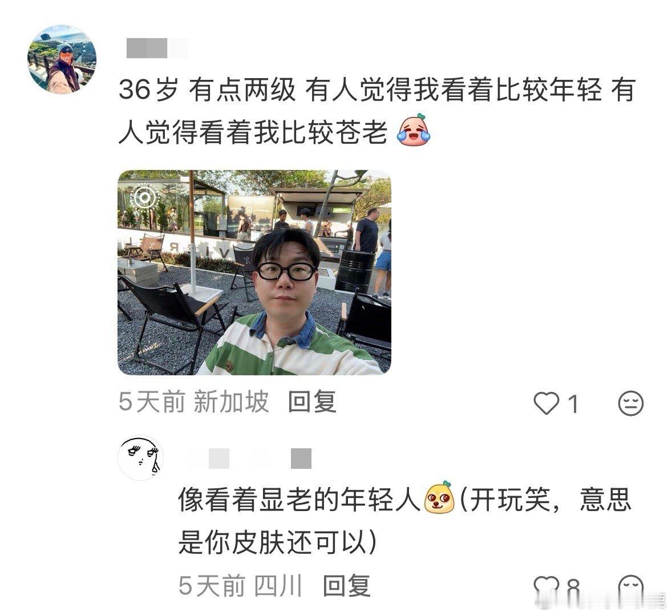Tap the like count 1 beside the heart
The width and height of the screenshot is (672, 616).
click(573, 404)
